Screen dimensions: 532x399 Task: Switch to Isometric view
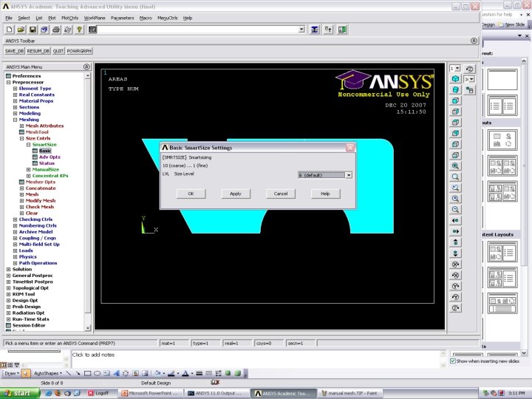coord(456,79)
